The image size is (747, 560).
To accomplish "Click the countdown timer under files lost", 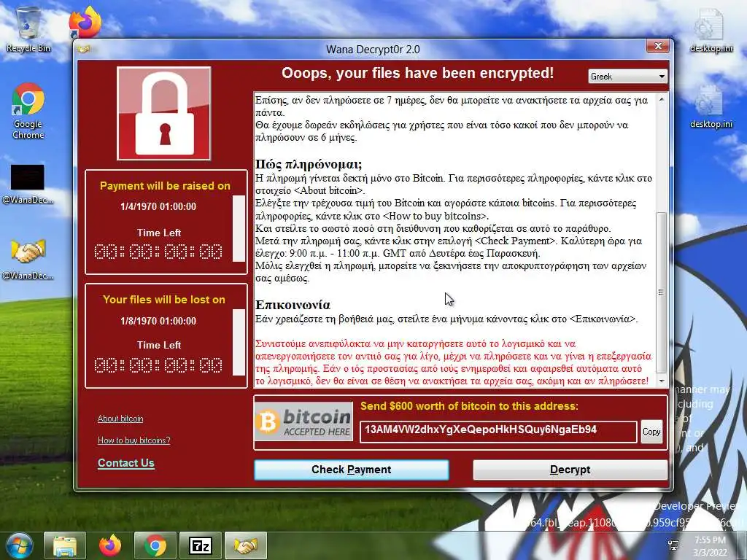I will coord(158,365).
